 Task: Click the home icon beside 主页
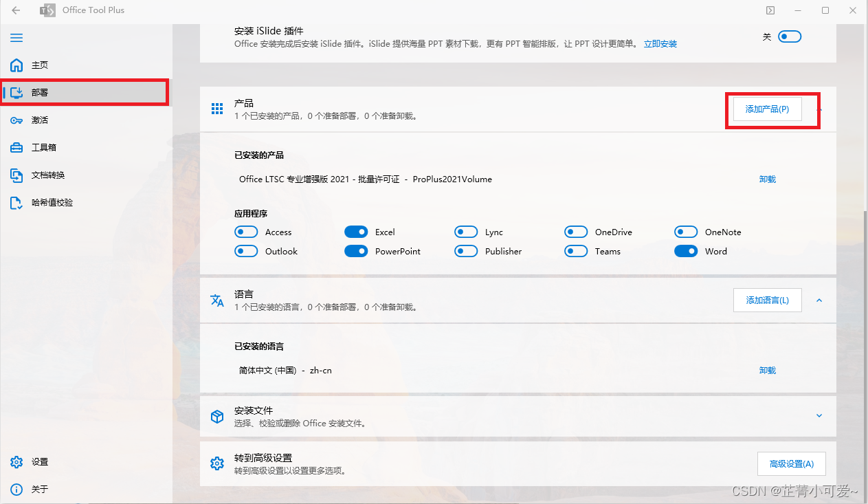pos(16,65)
